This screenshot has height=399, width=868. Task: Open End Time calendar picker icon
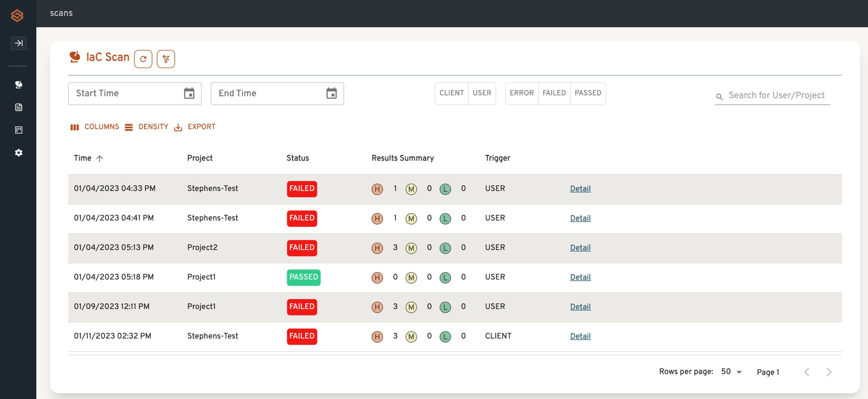[331, 93]
